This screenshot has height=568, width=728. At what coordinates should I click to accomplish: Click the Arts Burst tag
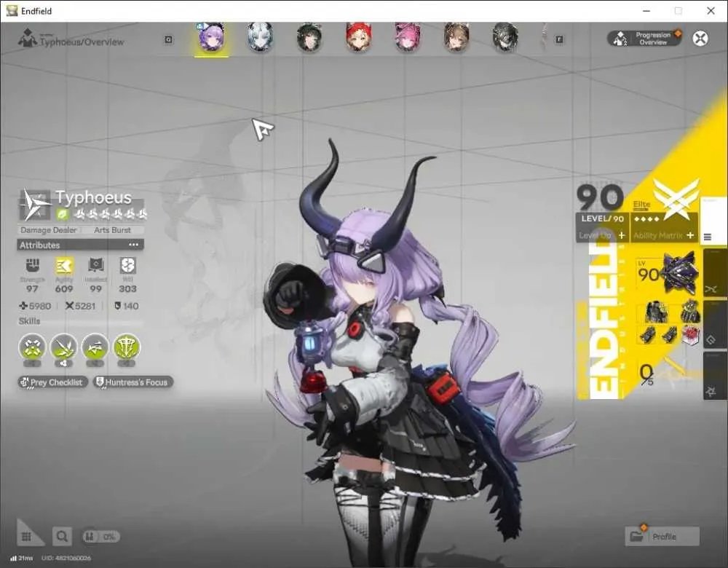[112, 230]
